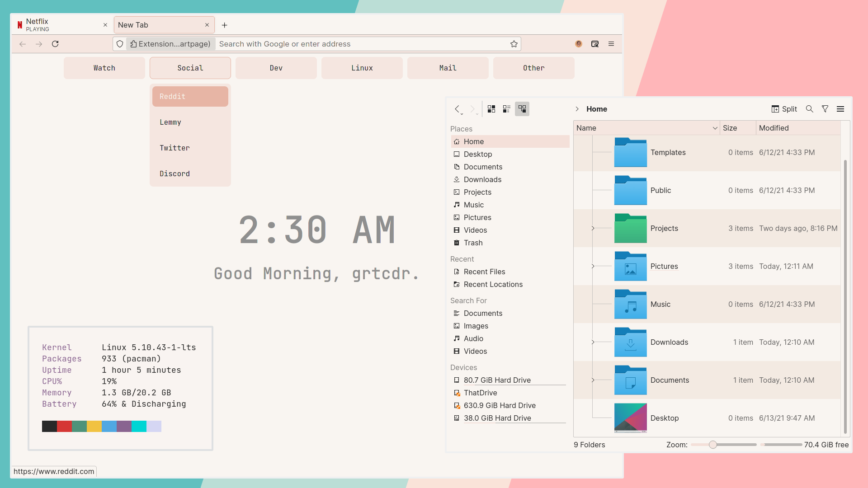Open the Discord link

tap(175, 174)
